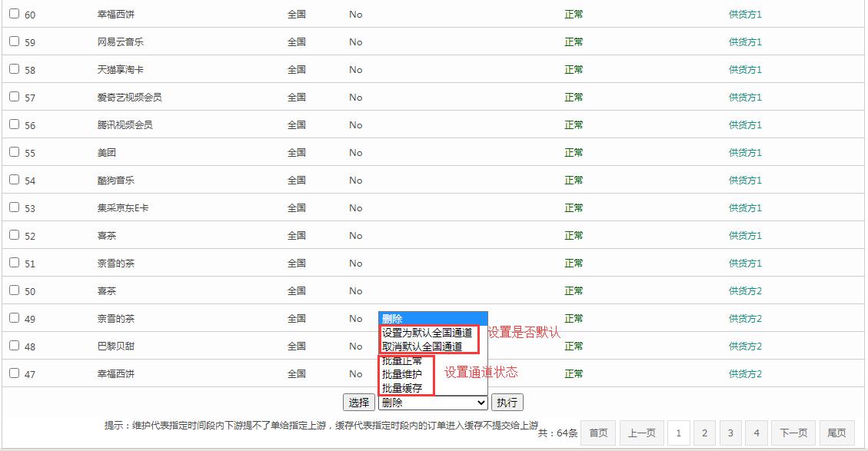
Task: Open 供货方2 link in row 48
Action: (x=745, y=347)
